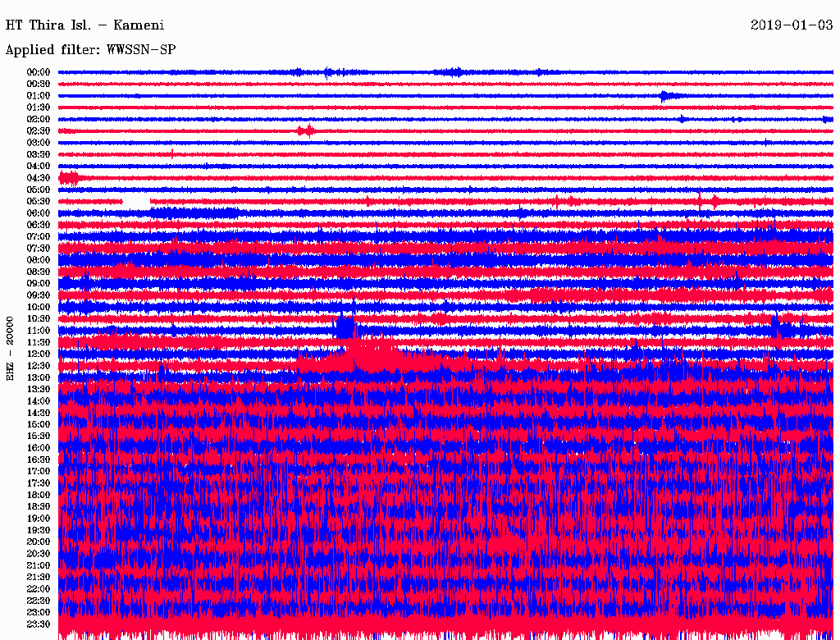
Task: Select the 06:30 time label
Action: (39, 225)
